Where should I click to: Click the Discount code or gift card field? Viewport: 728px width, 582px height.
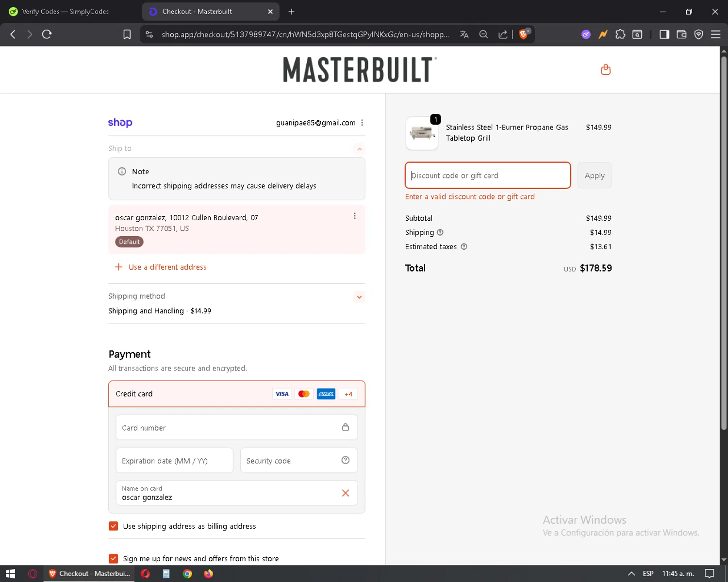click(x=488, y=176)
